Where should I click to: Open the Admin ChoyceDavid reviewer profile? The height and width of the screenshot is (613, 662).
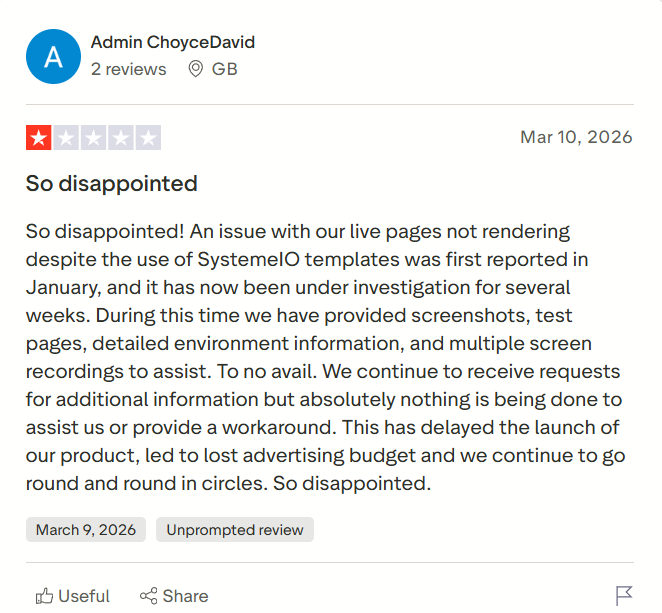[172, 42]
